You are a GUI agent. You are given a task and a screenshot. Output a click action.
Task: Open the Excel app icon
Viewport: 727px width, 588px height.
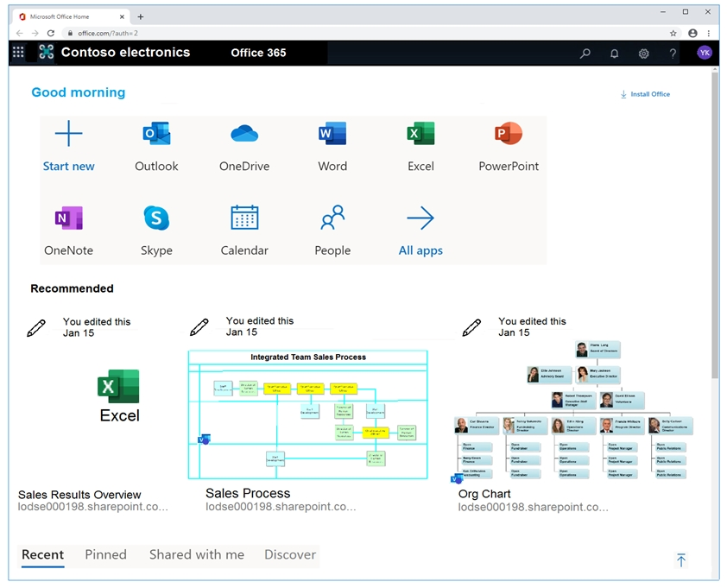pyautogui.click(x=420, y=135)
